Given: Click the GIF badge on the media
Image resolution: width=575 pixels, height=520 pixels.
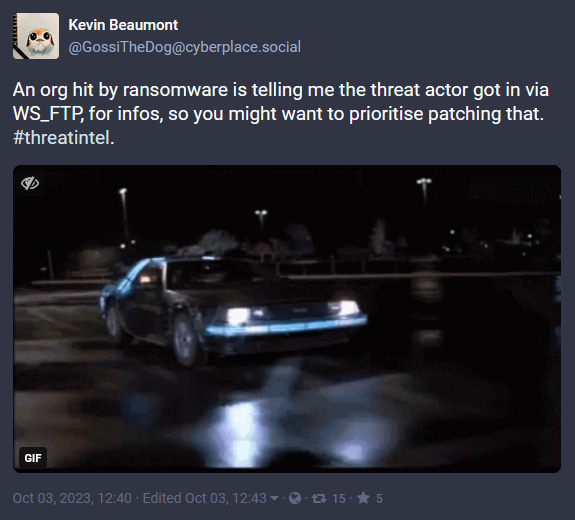Looking at the screenshot, I should pos(33,458).
